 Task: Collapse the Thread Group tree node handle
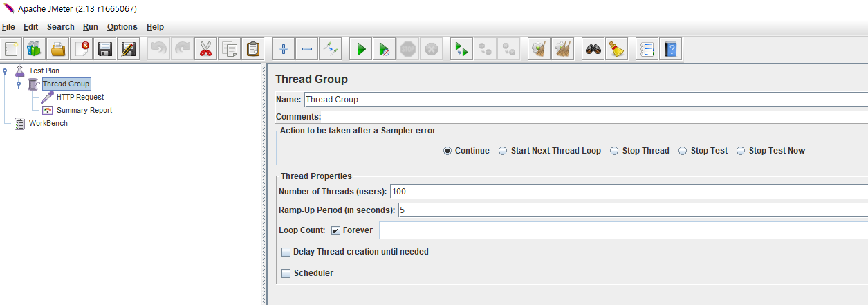coord(19,84)
